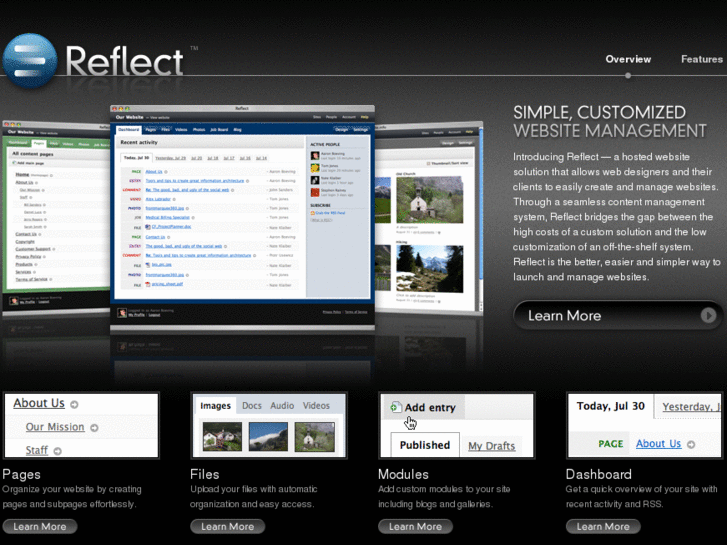727x545 pixels.
Task: Click the arrow icon next to About Us in the Pages preview
Action: click(x=74, y=404)
